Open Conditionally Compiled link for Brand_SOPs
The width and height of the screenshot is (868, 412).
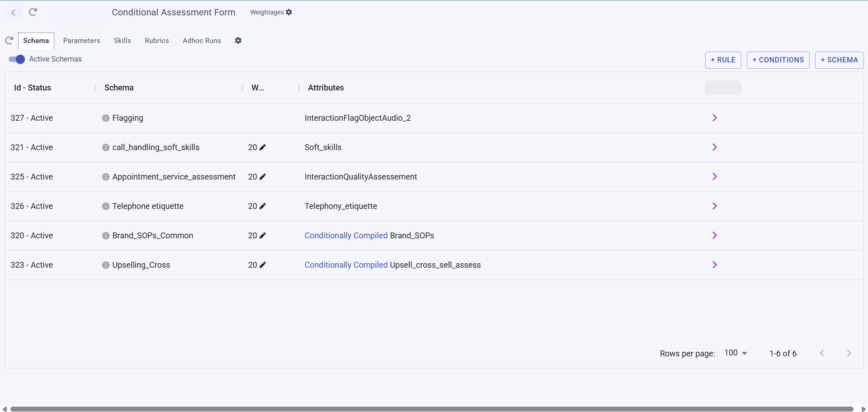coord(346,236)
